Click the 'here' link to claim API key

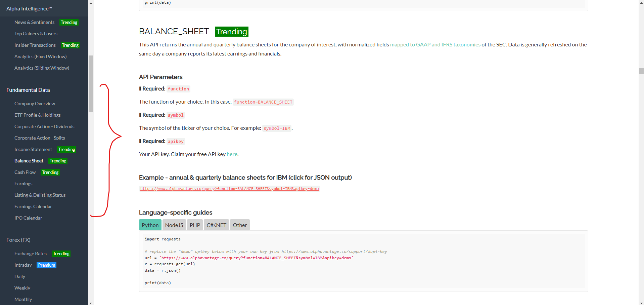pyautogui.click(x=232, y=154)
